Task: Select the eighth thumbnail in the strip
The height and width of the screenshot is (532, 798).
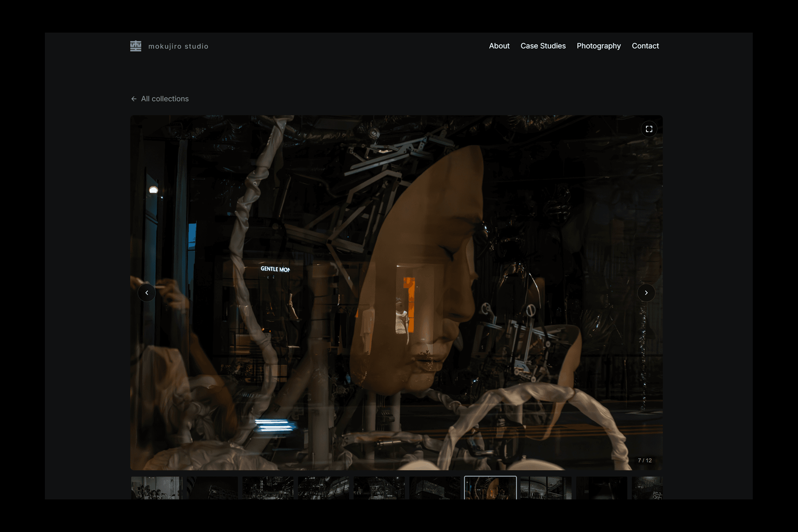Action: 546,488
